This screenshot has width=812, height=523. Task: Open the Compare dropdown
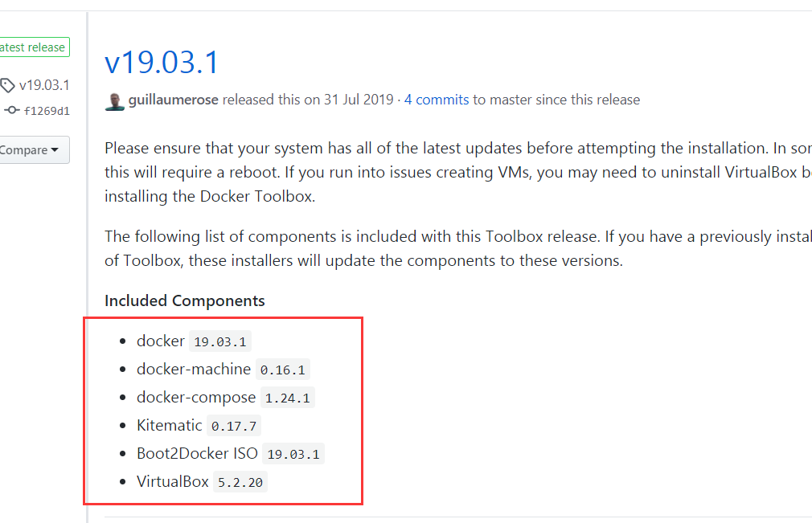click(x=31, y=150)
